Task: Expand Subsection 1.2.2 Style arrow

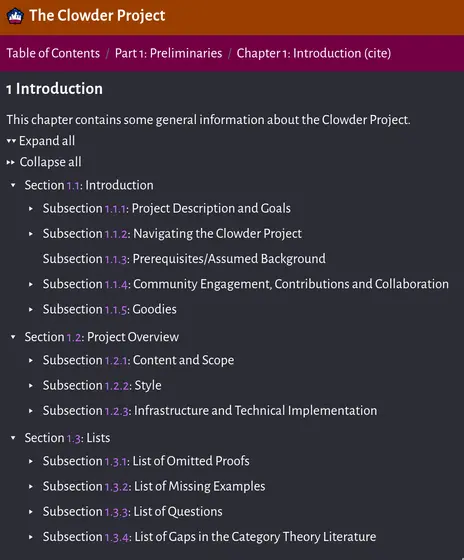Action: click(x=31, y=386)
